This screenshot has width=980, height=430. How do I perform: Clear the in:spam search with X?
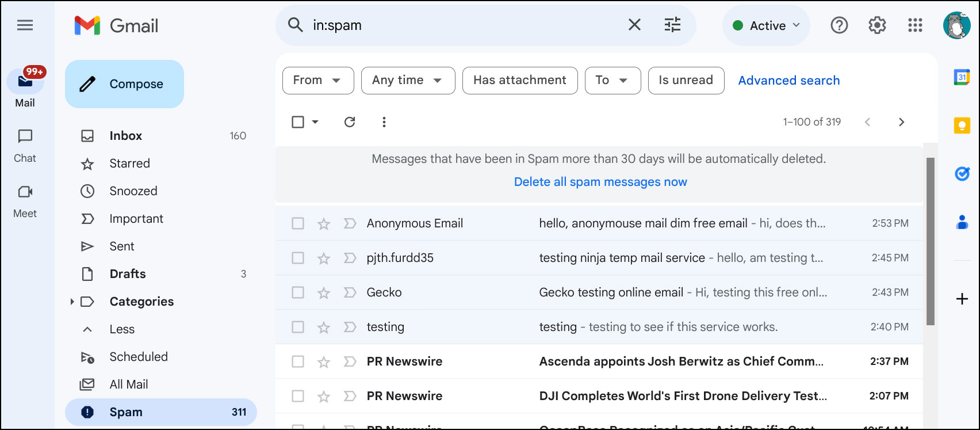click(634, 25)
